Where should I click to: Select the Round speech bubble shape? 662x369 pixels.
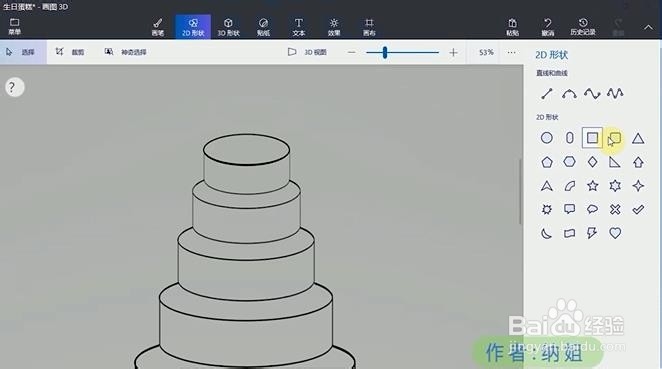coord(592,209)
